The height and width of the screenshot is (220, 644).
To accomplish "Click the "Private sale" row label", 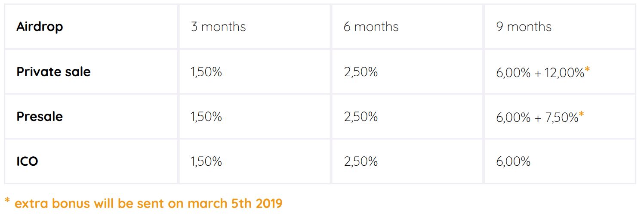I will (53, 71).
